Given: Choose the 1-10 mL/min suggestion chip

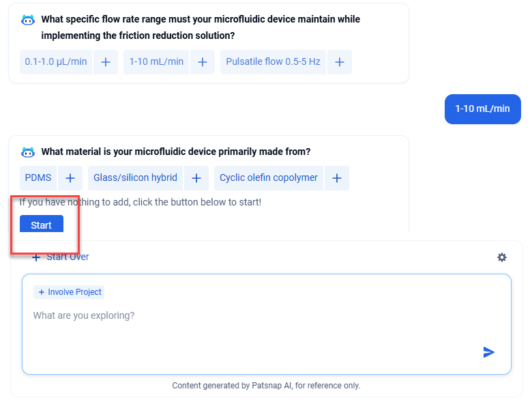Looking at the screenshot, I should tap(156, 62).
